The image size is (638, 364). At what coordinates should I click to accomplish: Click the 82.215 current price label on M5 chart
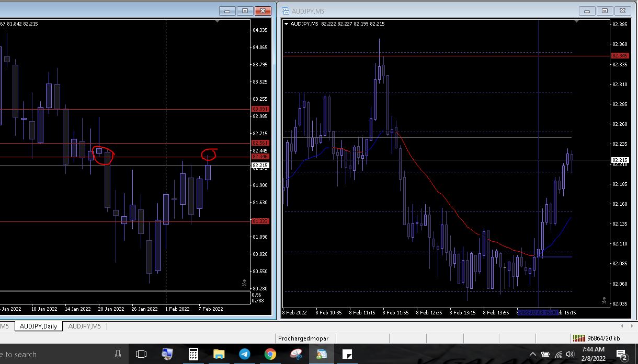pos(620,160)
